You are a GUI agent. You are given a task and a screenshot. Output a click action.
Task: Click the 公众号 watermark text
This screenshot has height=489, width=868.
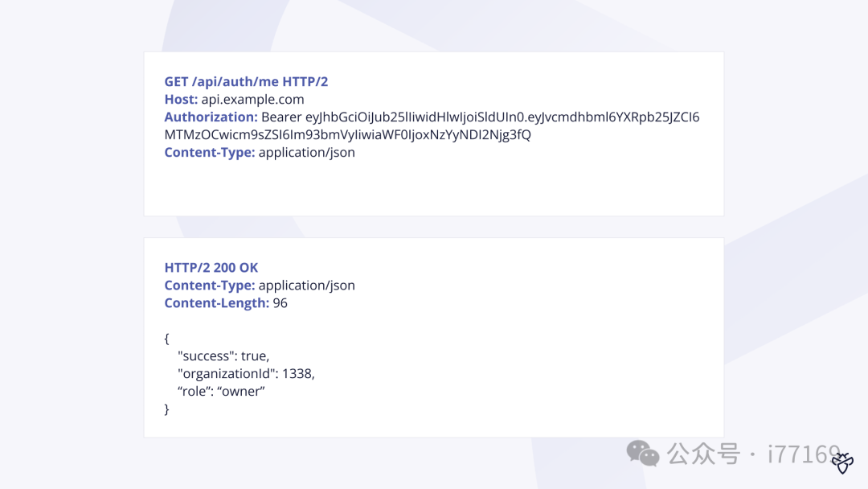pos(703,454)
